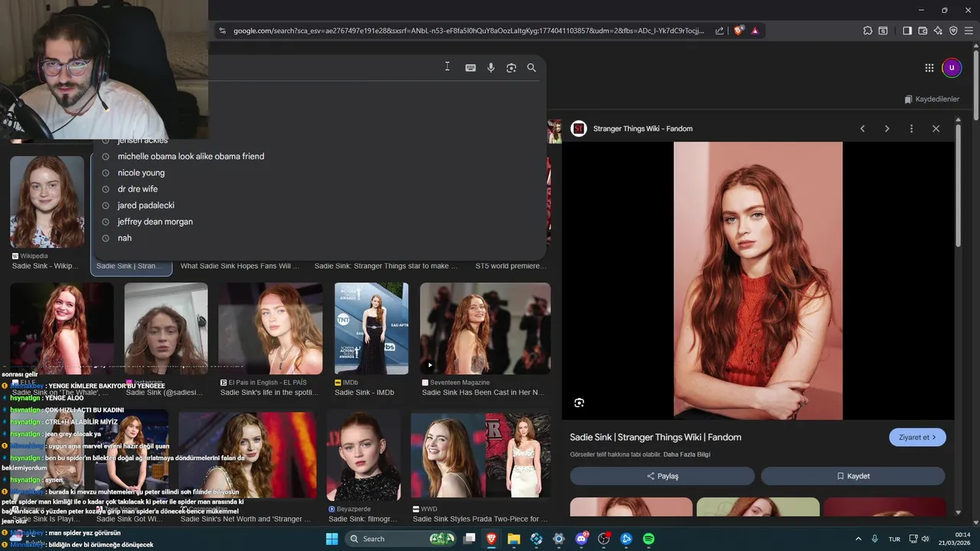The image size is (980, 551).
Task: Select suggestion 'nah'
Action: coord(125,238)
